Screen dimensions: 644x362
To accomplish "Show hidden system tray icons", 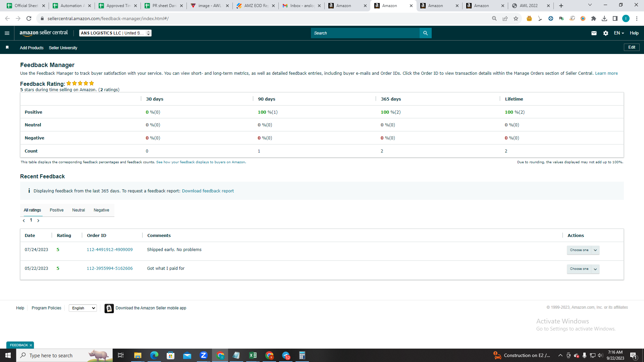I will tap(560, 355).
